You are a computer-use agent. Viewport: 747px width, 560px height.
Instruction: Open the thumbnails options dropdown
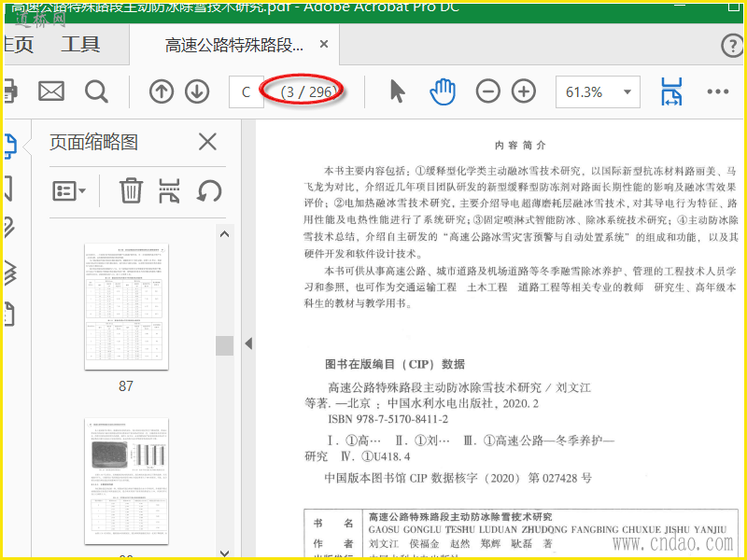click(69, 191)
